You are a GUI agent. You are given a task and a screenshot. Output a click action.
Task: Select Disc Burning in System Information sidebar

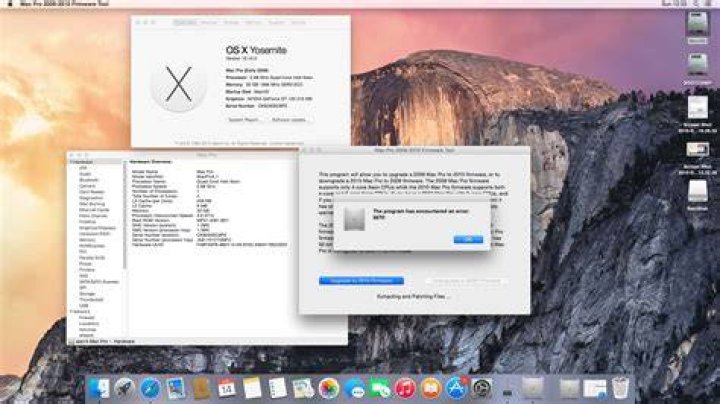point(92,204)
